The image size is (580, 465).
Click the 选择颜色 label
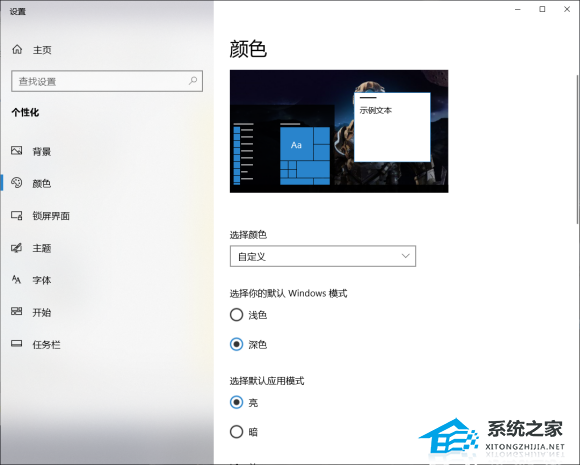[248, 235]
